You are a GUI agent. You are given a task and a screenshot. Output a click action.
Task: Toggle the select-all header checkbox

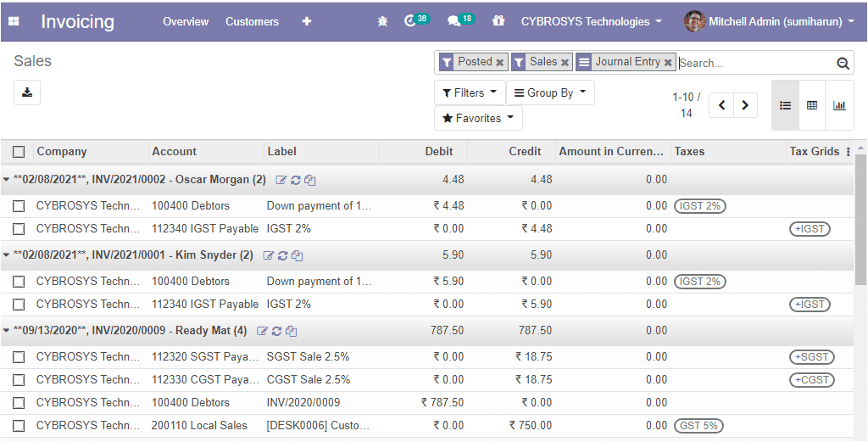19,152
